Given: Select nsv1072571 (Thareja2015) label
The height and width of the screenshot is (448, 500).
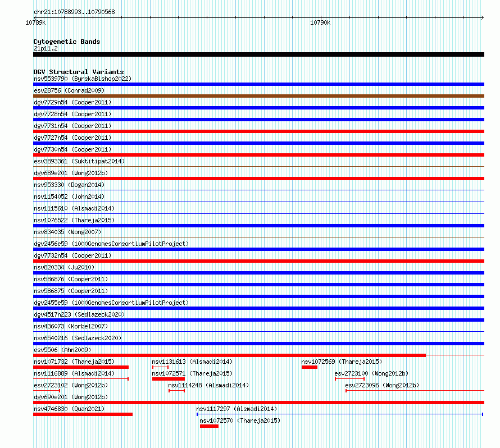Looking at the screenshot, I should [192, 373].
